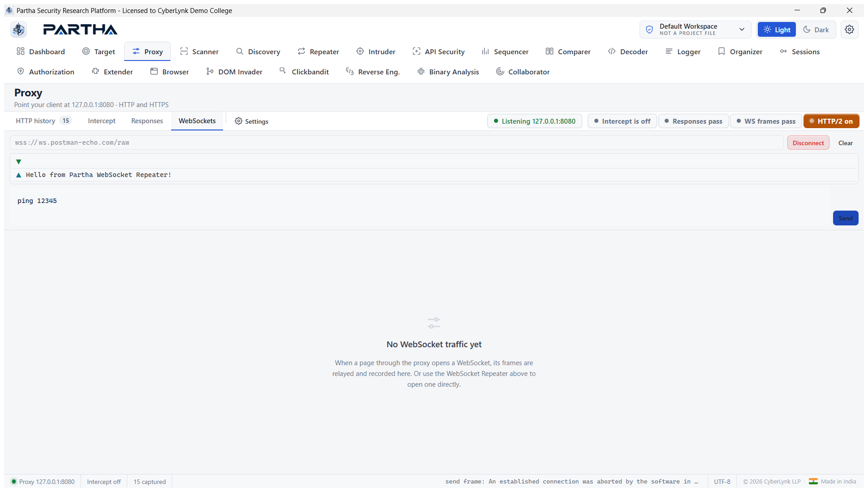Screen dimensions: 868x492
Task: Click UTF-8 encoding indicator
Action: pyautogui.click(x=722, y=482)
